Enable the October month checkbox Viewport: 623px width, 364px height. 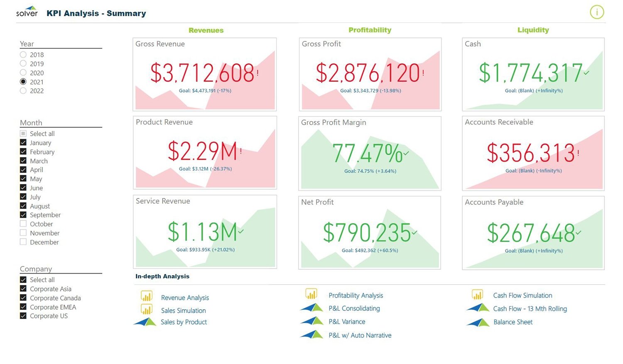pos(23,224)
